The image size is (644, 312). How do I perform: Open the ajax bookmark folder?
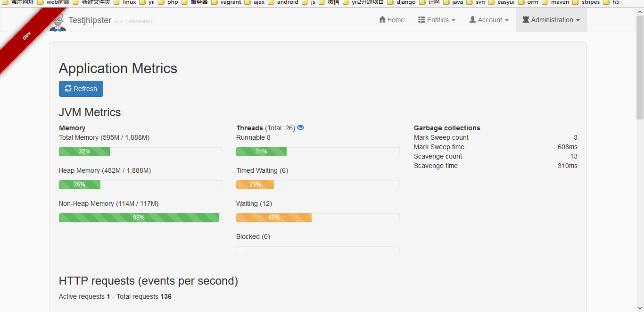(x=255, y=2)
